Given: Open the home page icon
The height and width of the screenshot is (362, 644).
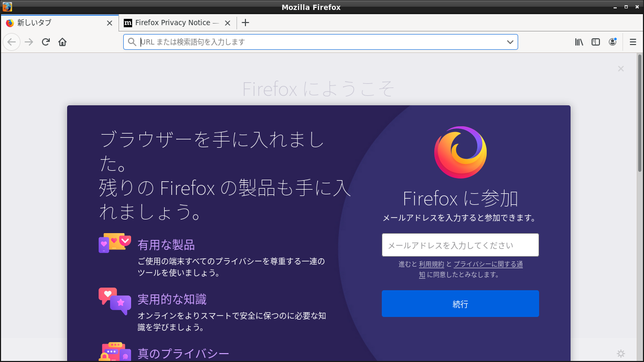Looking at the screenshot, I should (62, 42).
